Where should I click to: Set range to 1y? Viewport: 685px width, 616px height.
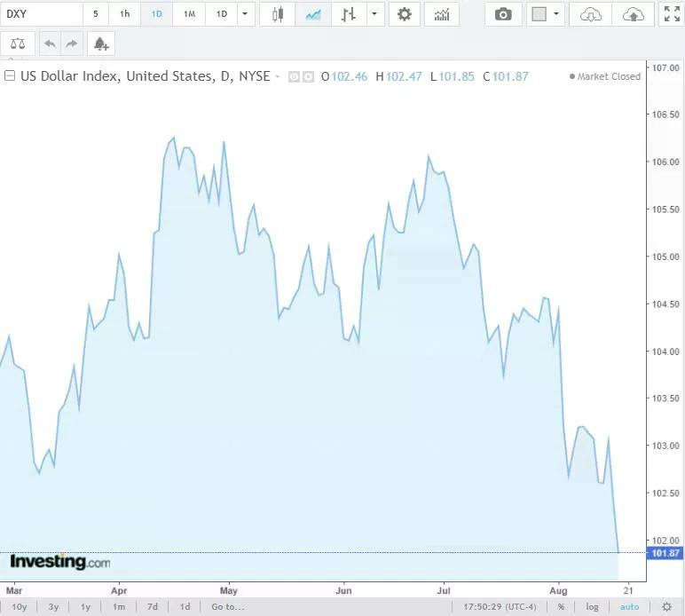85,607
